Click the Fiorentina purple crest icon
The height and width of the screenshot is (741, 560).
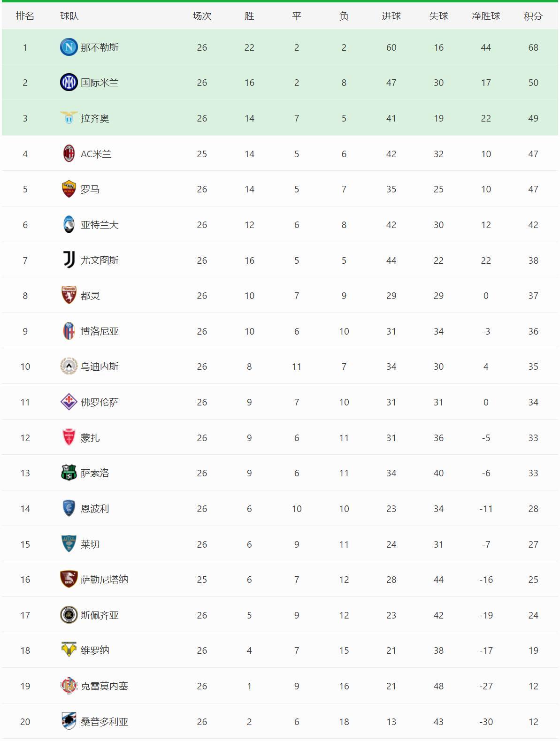69,402
